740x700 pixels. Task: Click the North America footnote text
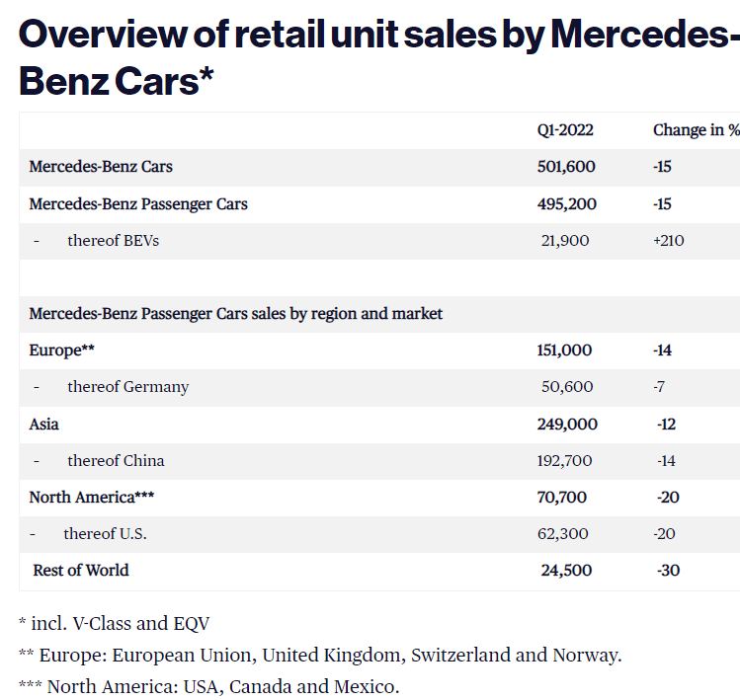coord(208,686)
